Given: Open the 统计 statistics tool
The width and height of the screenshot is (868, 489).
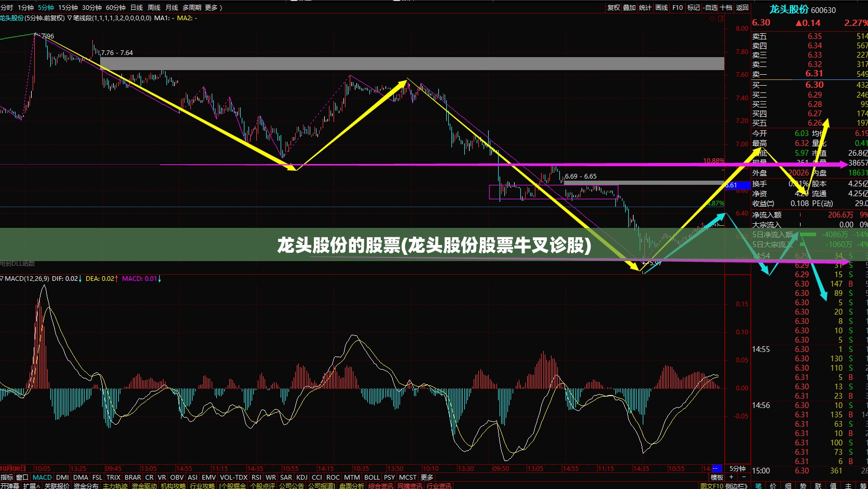Looking at the screenshot, I should (x=645, y=8).
